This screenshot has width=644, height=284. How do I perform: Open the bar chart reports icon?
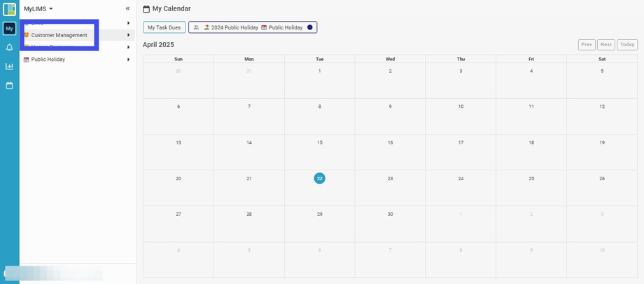point(9,66)
